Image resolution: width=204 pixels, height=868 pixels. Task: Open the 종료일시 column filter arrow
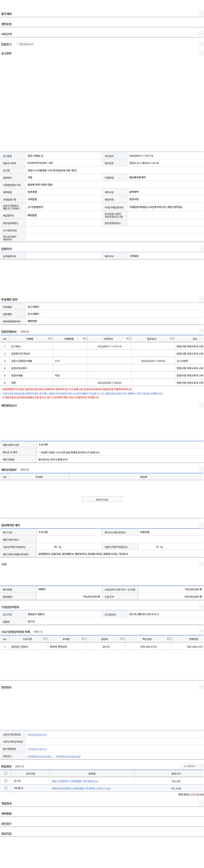(x=173, y=338)
